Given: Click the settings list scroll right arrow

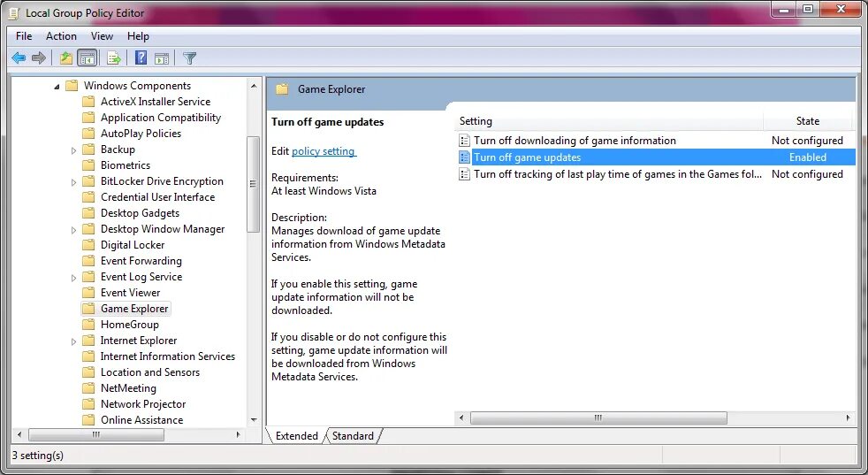Looking at the screenshot, I should [x=848, y=418].
